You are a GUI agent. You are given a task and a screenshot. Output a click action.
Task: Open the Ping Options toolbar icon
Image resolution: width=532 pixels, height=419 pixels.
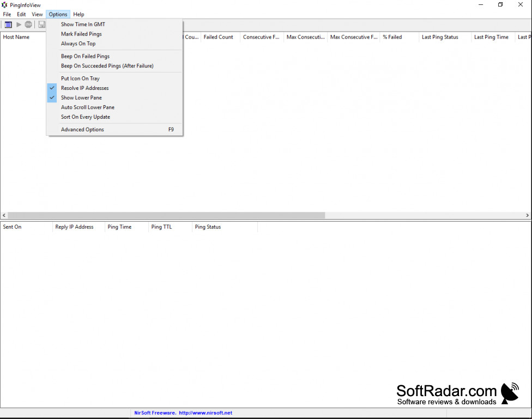[x=8, y=25]
